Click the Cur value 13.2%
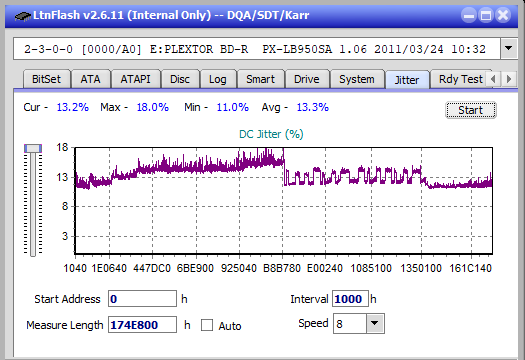525x360 pixels. [73, 107]
